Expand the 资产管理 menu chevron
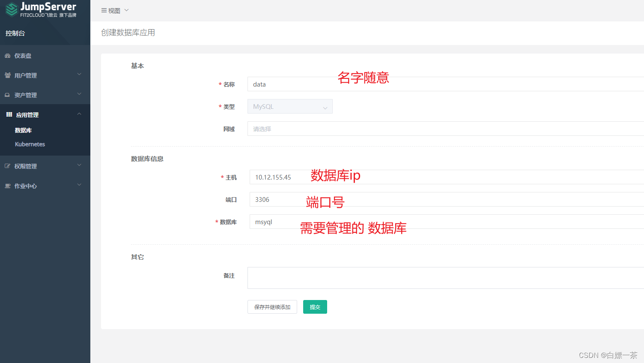This screenshot has height=363, width=644. click(79, 94)
